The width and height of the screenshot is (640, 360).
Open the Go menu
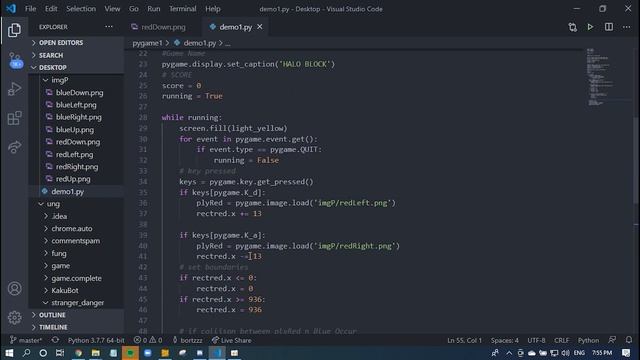tap(134, 9)
